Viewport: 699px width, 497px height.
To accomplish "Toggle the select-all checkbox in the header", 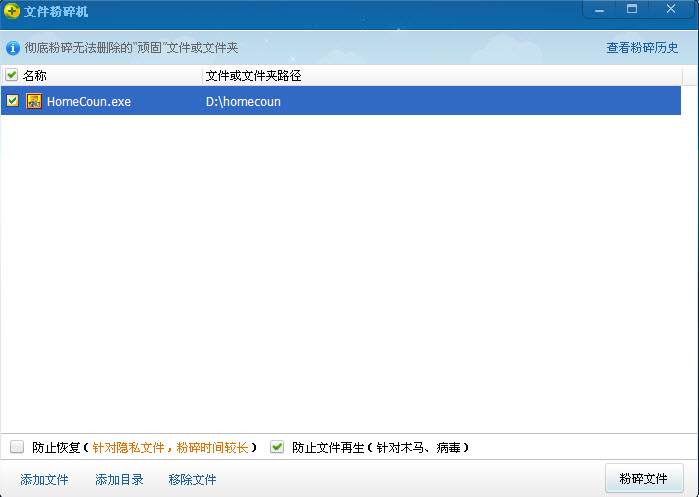I will [12, 75].
